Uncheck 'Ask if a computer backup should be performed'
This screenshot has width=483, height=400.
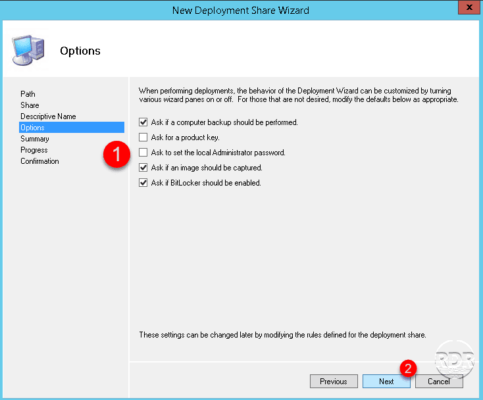[x=143, y=122]
